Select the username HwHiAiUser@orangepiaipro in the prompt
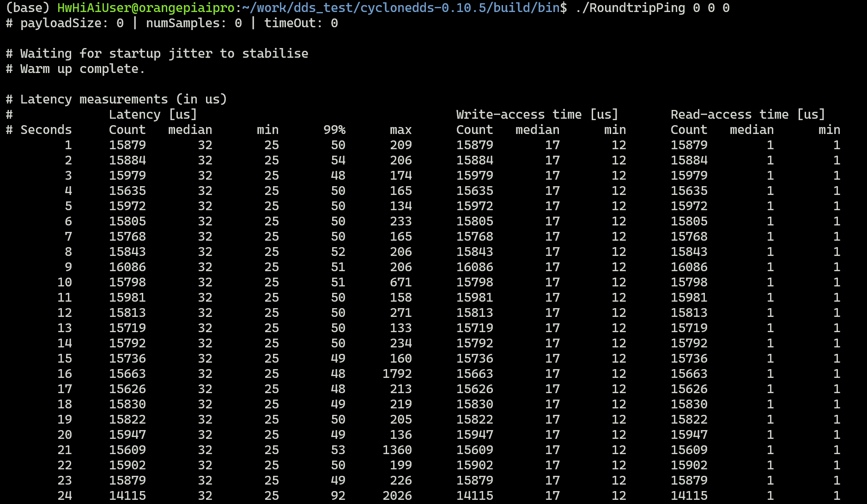867x504 pixels. click(146, 8)
